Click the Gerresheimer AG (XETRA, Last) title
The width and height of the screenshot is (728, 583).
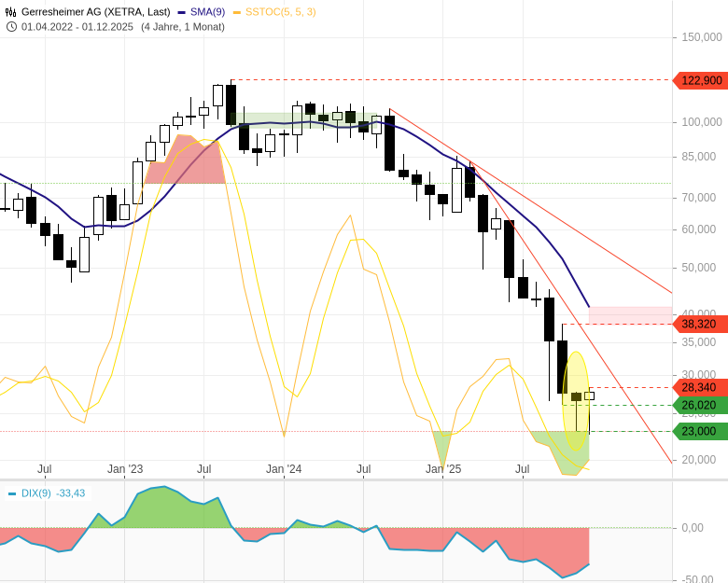[x=95, y=12]
